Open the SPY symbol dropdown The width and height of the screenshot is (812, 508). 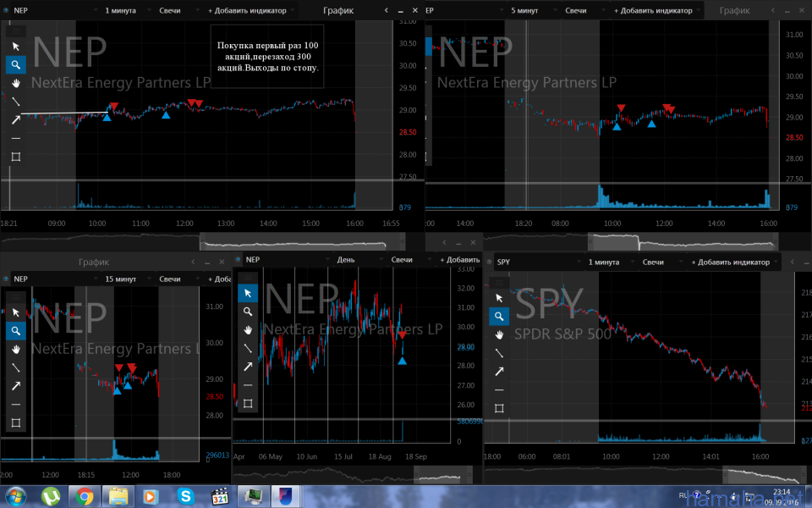(538, 262)
